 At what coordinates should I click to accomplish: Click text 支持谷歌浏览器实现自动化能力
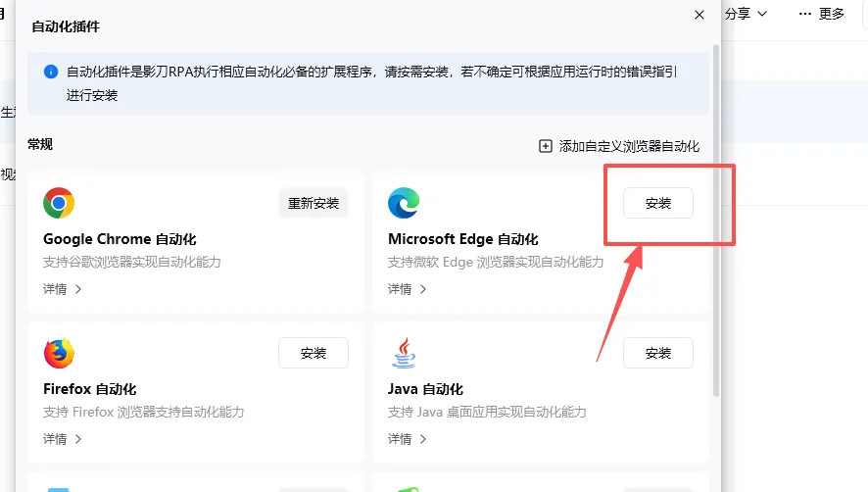tap(131, 262)
